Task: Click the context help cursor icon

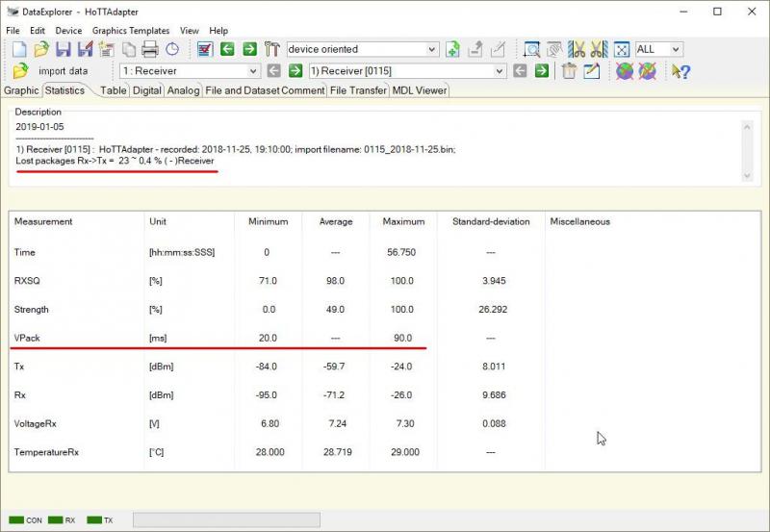Action: 680,71
